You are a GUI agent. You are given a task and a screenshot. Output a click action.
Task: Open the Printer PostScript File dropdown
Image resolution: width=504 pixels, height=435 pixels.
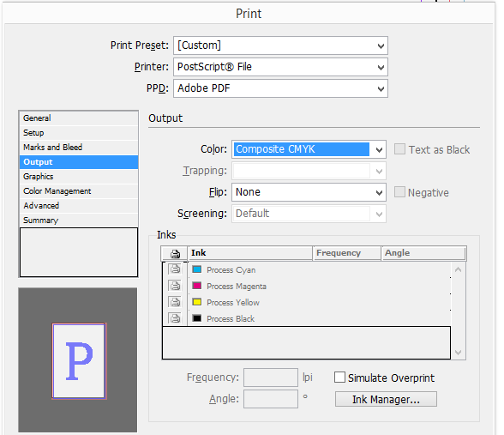(x=280, y=67)
